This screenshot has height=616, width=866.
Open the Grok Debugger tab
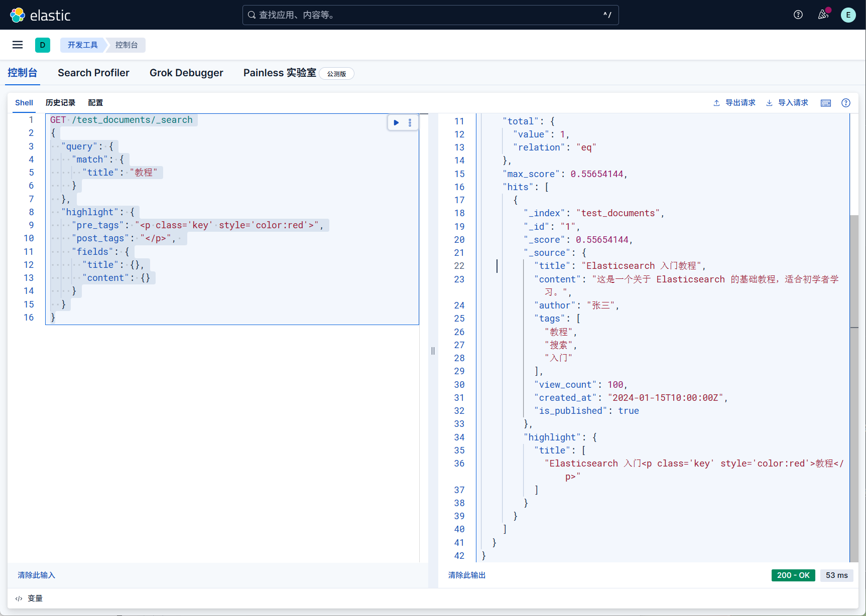point(186,73)
